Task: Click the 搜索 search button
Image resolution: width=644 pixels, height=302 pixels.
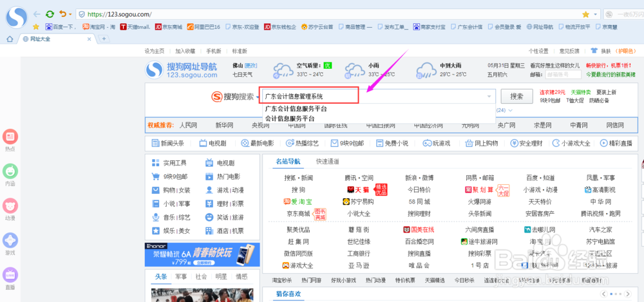Action: pos(516,97)
